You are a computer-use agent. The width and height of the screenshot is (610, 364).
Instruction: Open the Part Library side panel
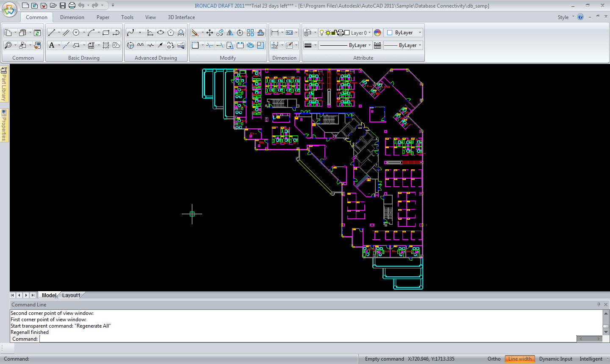4,85
